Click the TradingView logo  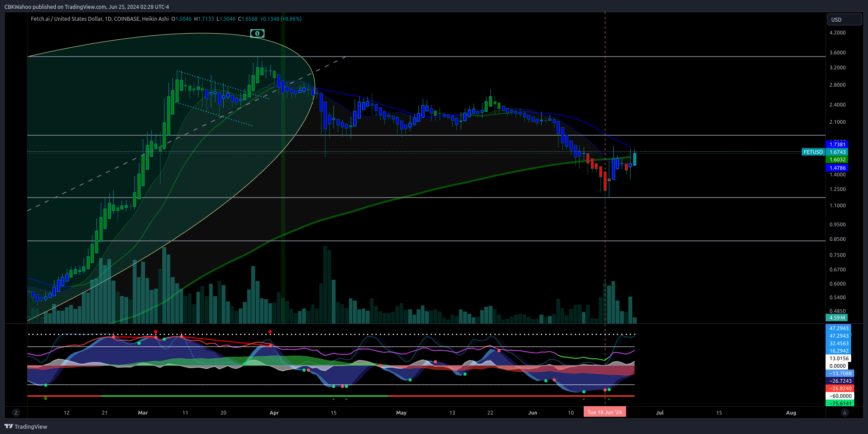(x=26, y=426)
